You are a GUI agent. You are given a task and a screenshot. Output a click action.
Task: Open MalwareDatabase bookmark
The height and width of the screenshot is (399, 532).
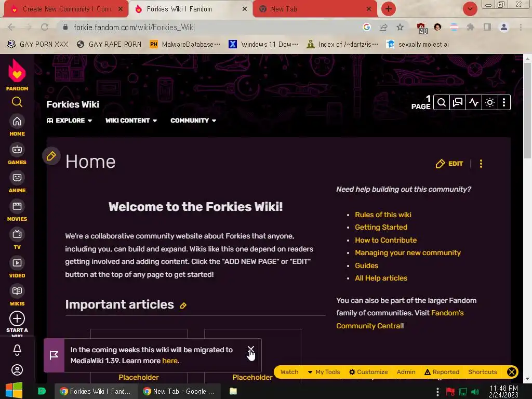[185, 44]
